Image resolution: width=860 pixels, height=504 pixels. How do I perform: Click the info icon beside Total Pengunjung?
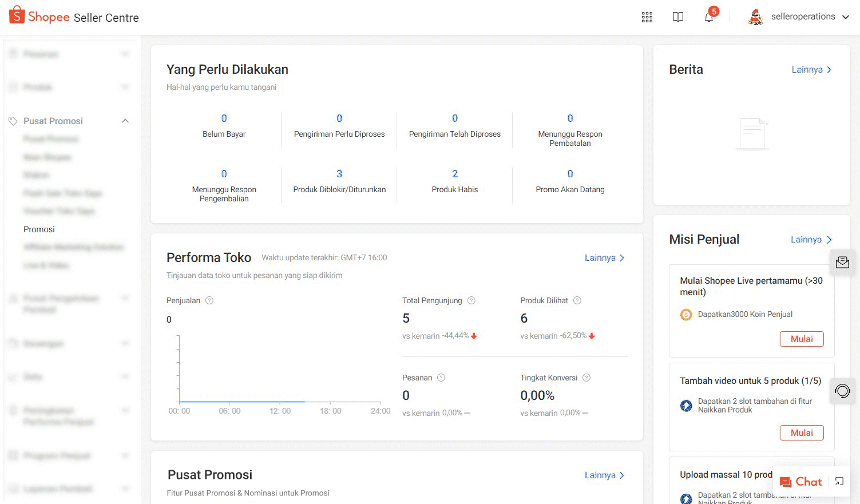click(471, 300)
